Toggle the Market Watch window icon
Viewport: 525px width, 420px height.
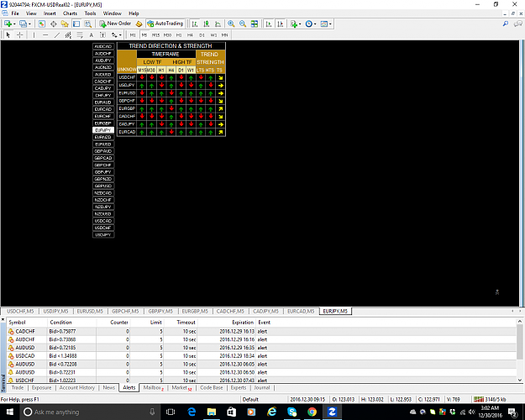pyautogui.click(x=41, y=24)
